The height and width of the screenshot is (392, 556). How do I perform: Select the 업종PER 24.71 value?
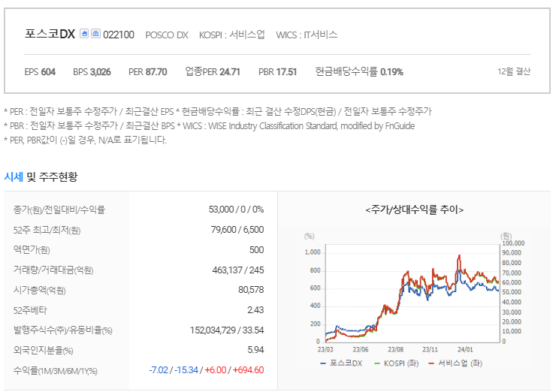[213, 72]
